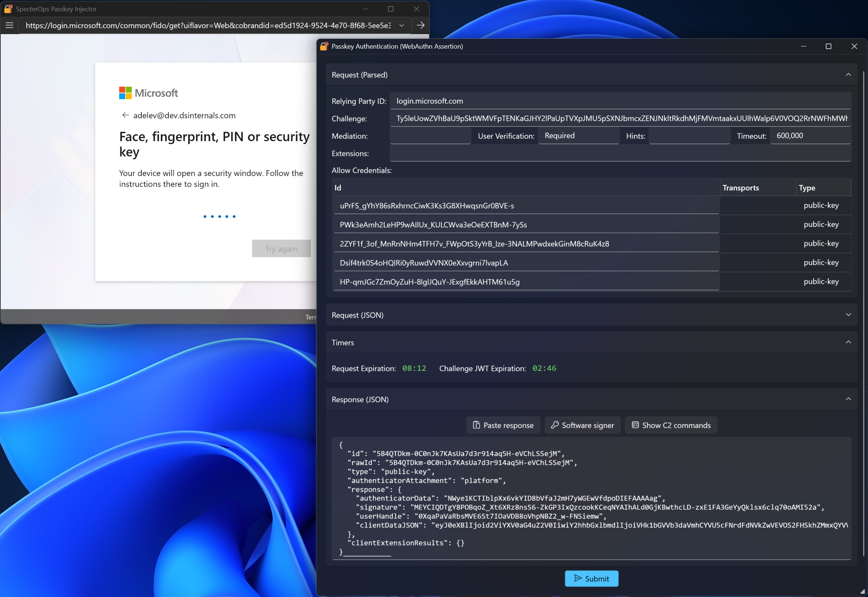
Task: Collapse the Request (Parsed) section
Action: tap(848, 75)
